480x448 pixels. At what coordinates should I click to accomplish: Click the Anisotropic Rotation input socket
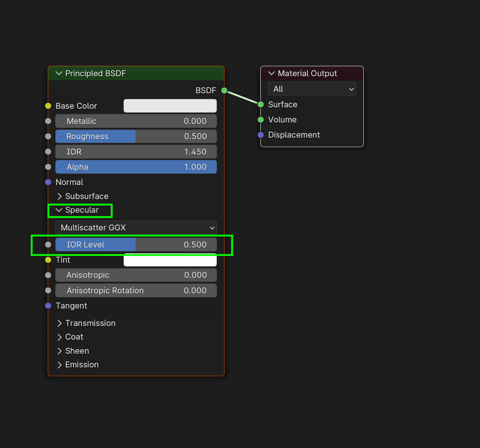click(x=48, y=290)
